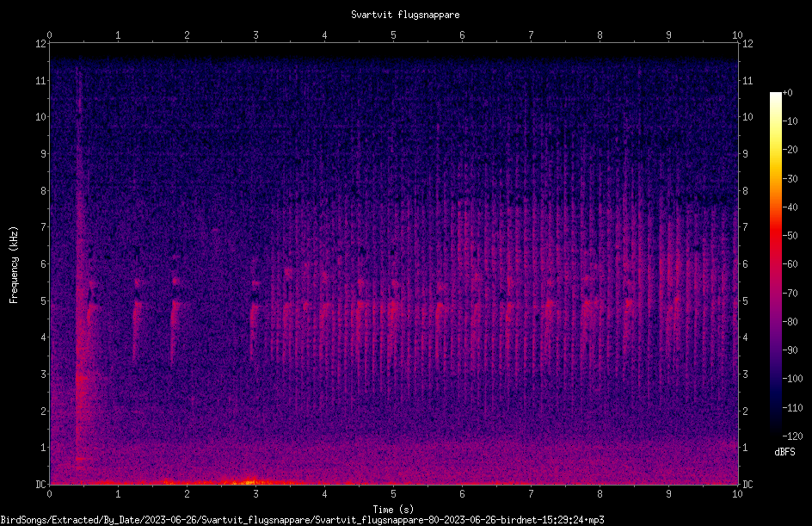Click the title 'Svartvit flugsnappare'
The height and width of the screenshot is (526, 812).
coord(405,15)
